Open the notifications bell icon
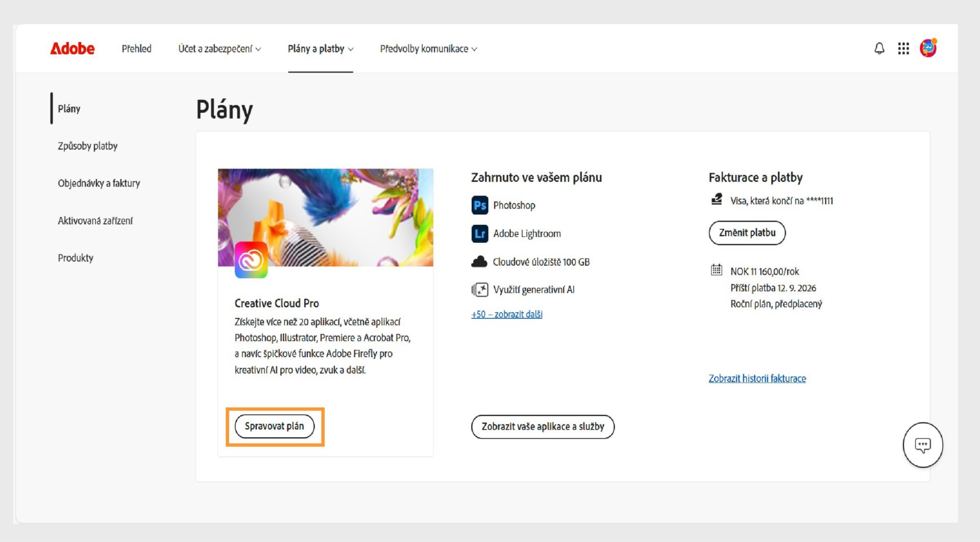 point(879,49)
